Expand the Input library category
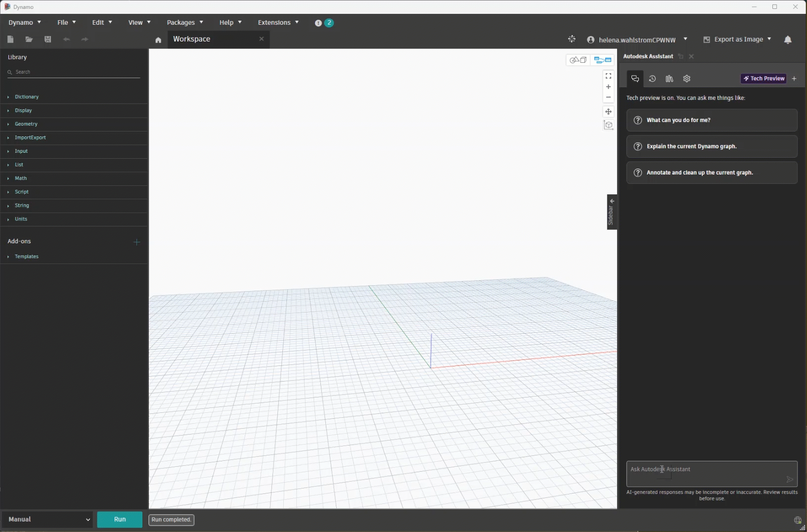This screenshot has height=532, width=807. tap(74, 151)
